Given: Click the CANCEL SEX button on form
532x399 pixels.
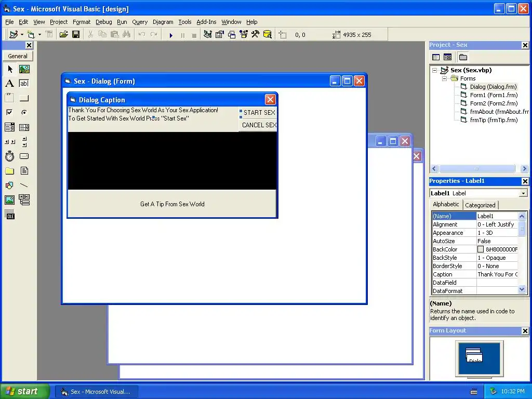Looking at the screenshot, I should pyautogui.click(x=259, y=125).
